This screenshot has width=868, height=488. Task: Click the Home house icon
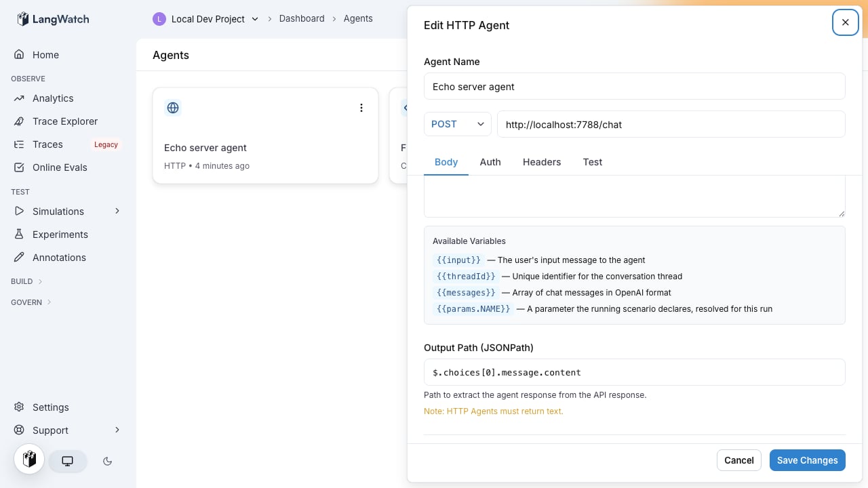(19, 55)
